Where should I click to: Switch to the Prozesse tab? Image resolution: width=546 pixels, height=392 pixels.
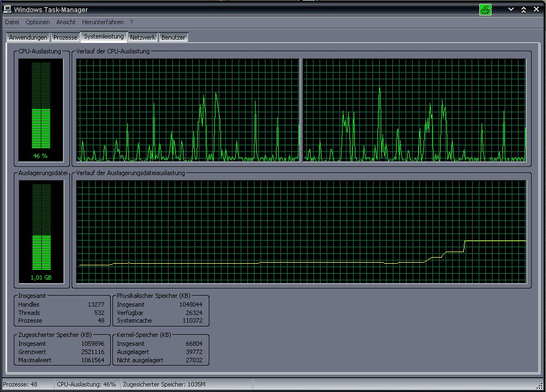pyautogui.click(x=65, y=37)
